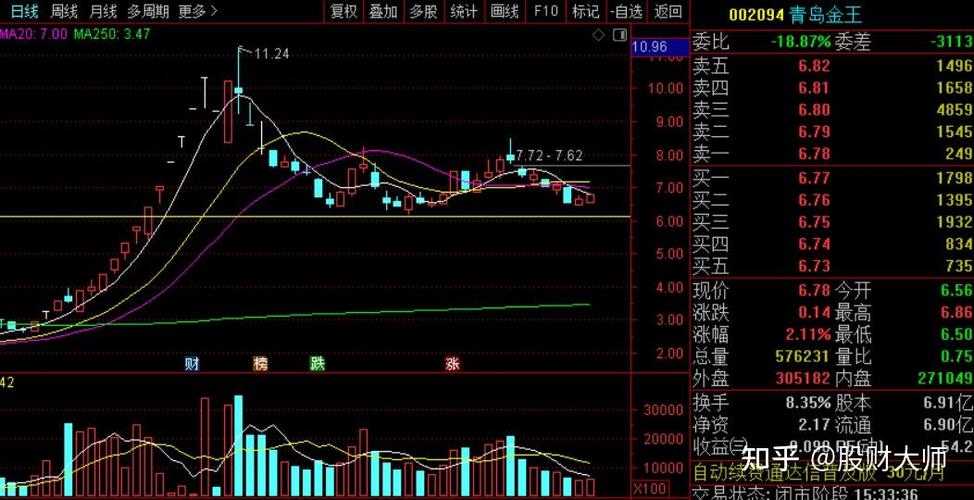Switch to the 周线 weekly chart tab
The height and width of the screenshot is (500, 974).
(x=64, y=11)
